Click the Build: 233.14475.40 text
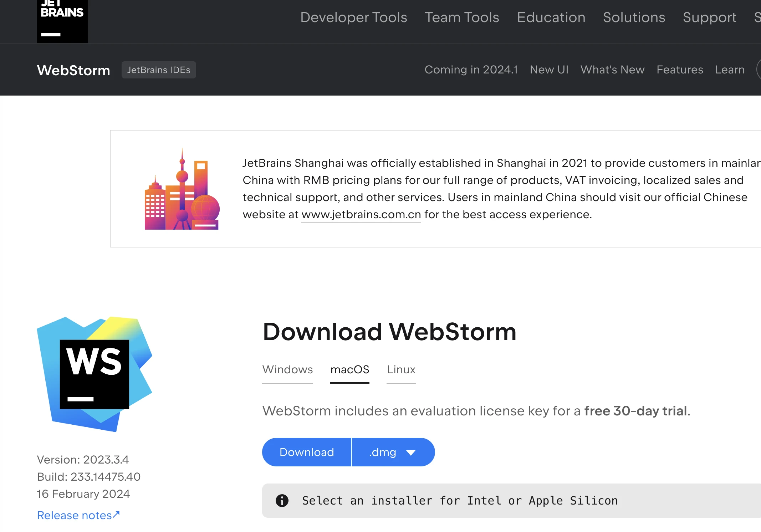This screenshot has height=532, width=761. pyautogui.click(x=89, y=477)
